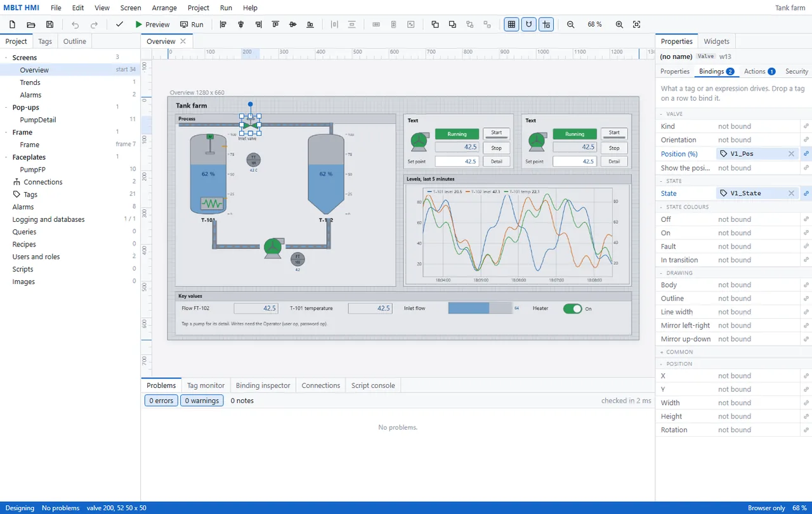Align selected widgets to the left edge
Viewport: 812px width, 514px height.
coord(223,25)
